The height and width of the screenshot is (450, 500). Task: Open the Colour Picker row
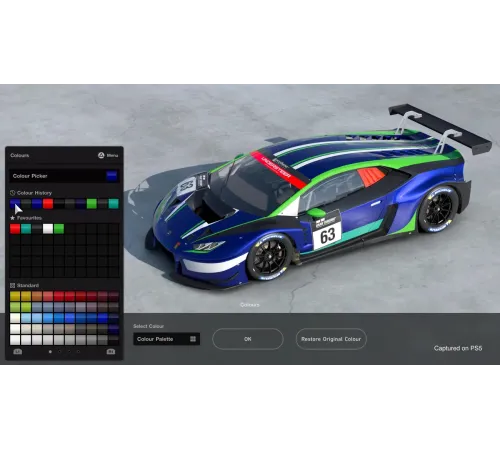coord(64,176)
